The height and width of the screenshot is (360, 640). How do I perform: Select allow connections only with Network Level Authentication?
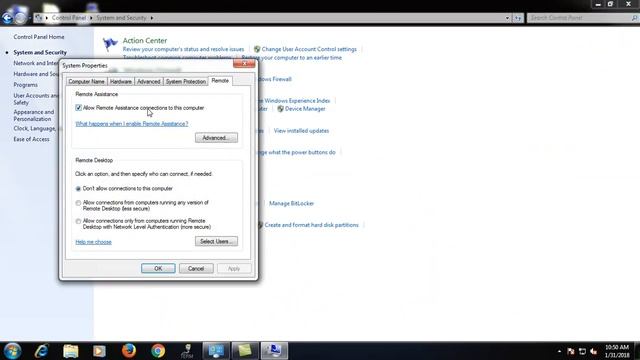78,221
